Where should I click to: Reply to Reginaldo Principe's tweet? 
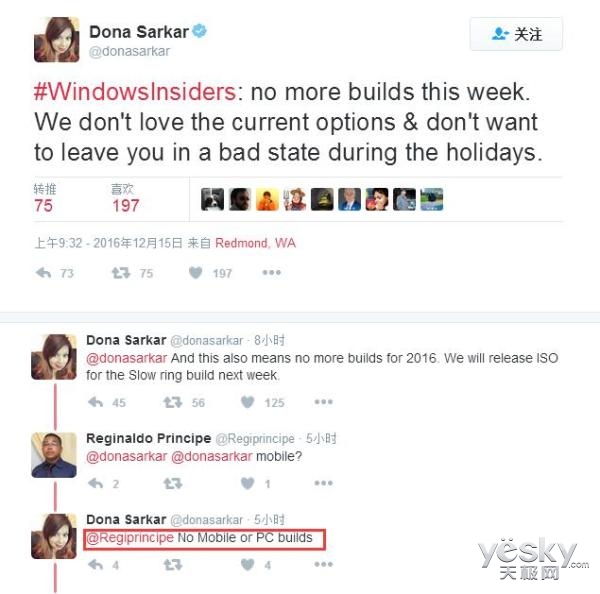[x=96, y=483]
